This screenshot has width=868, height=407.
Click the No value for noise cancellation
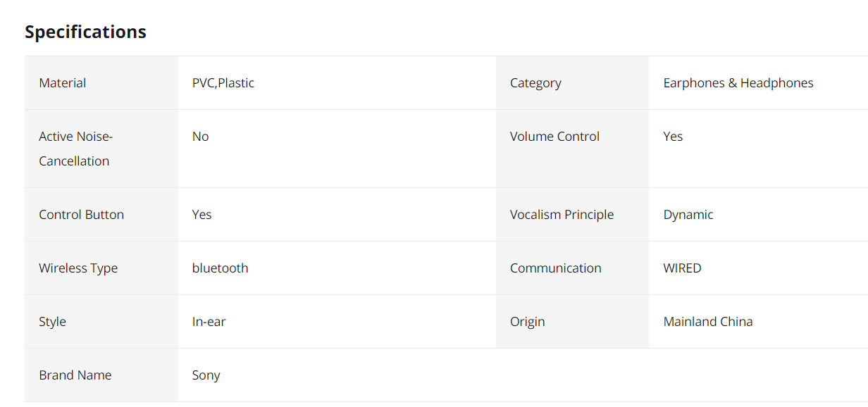[x=201, y=137]
